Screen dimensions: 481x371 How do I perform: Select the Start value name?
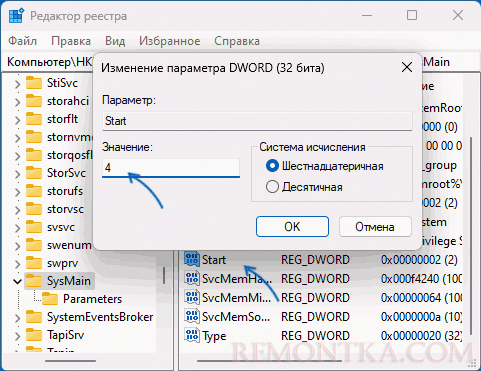pyautogui.click(x=214, y=259)
